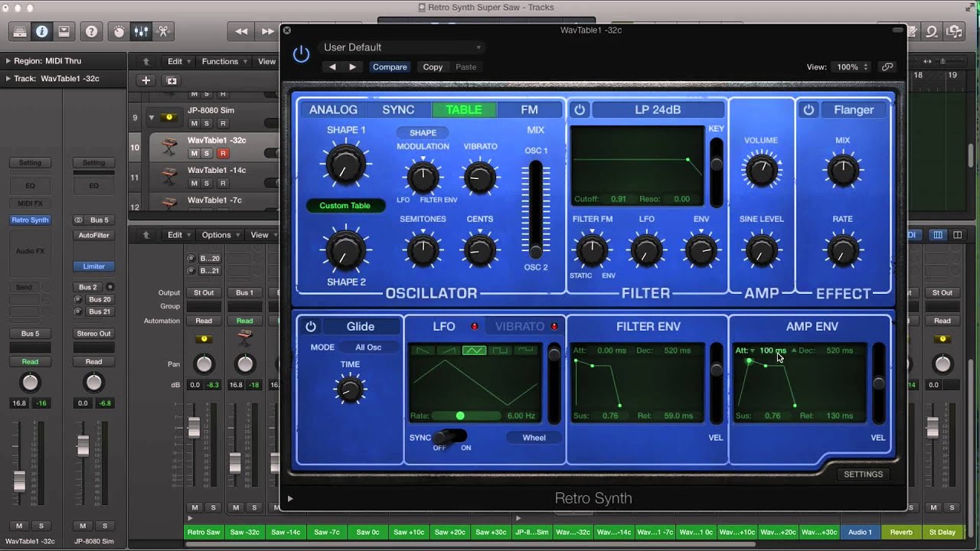Open the Editors scissors button
This screenshot has height=551, width=980.
163,31
